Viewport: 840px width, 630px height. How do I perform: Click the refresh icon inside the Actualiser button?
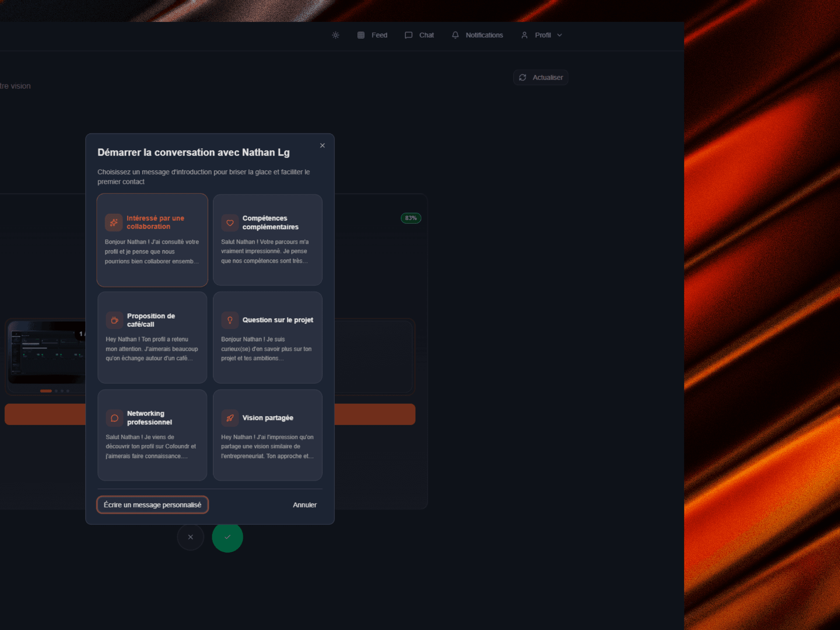pyautogui.click(x=523, y=77)
